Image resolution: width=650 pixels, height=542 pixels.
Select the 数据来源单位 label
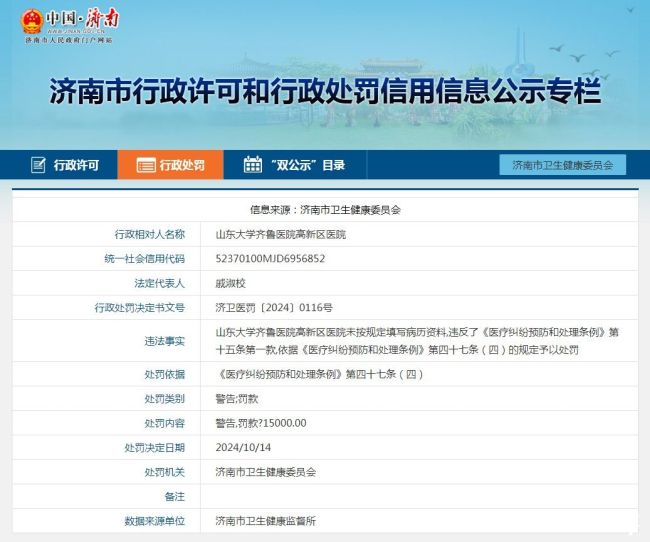tap(154, 521)
